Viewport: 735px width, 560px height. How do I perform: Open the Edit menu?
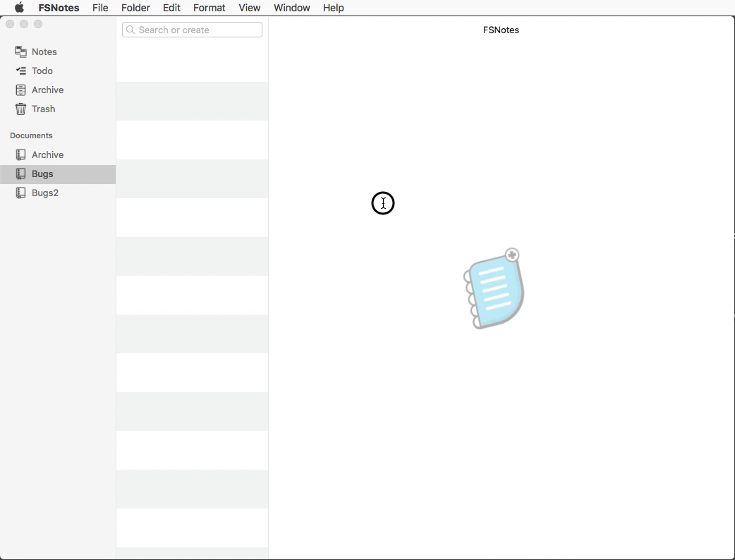(171, 8)
